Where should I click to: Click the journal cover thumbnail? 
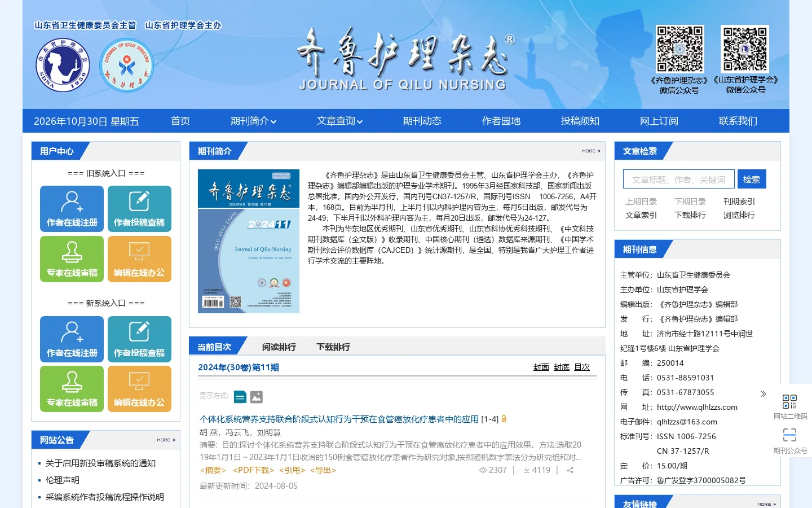pyautogui.click(x=249, y=241)
